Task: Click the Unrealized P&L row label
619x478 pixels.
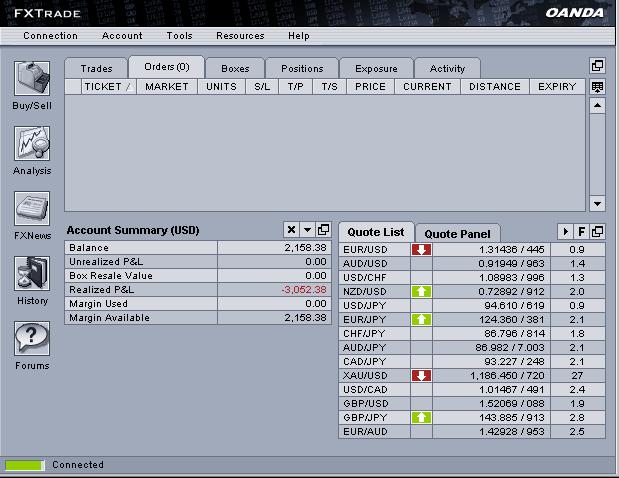Action: (106, 262)
